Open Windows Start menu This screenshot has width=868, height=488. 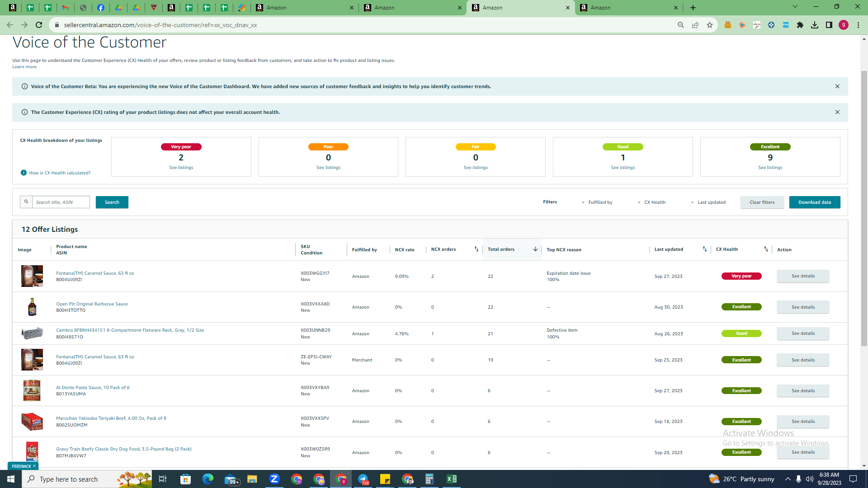[x=11, y=479]
